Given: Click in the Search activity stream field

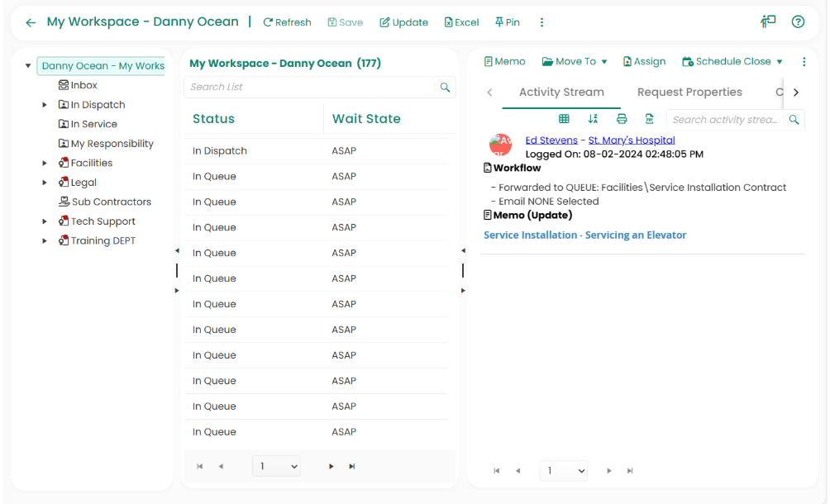Looking at the screenshot, I should click(725, 120).
